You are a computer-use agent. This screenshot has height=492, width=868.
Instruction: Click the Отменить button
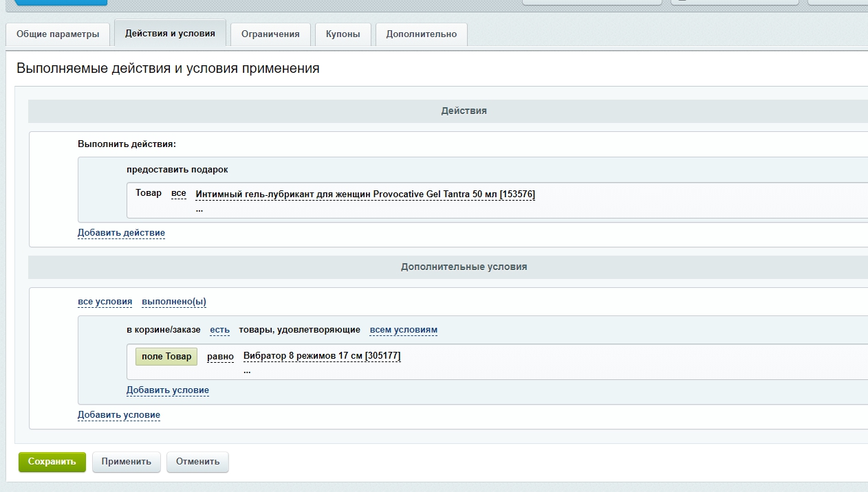[197, 462]
